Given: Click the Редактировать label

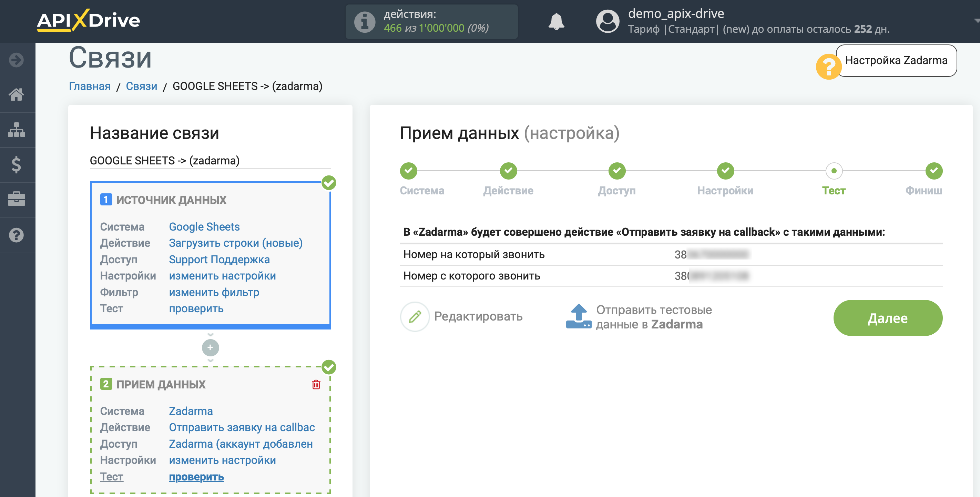Looking at the screenshot, I should [478, 317].
